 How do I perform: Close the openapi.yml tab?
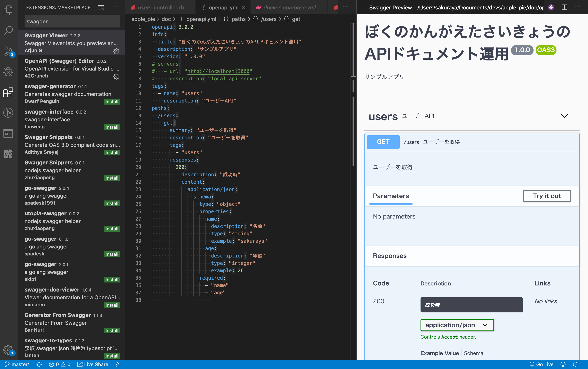tap(243, 7)
